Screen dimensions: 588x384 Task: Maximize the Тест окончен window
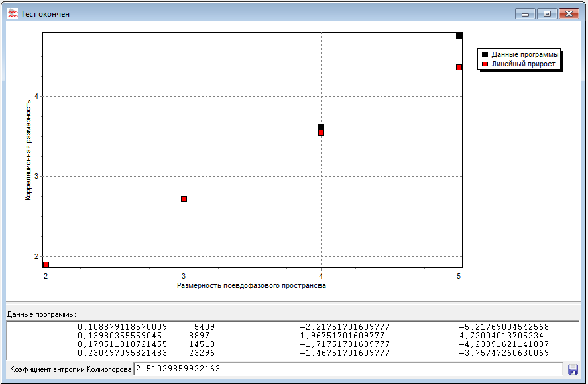coord(547,14)
